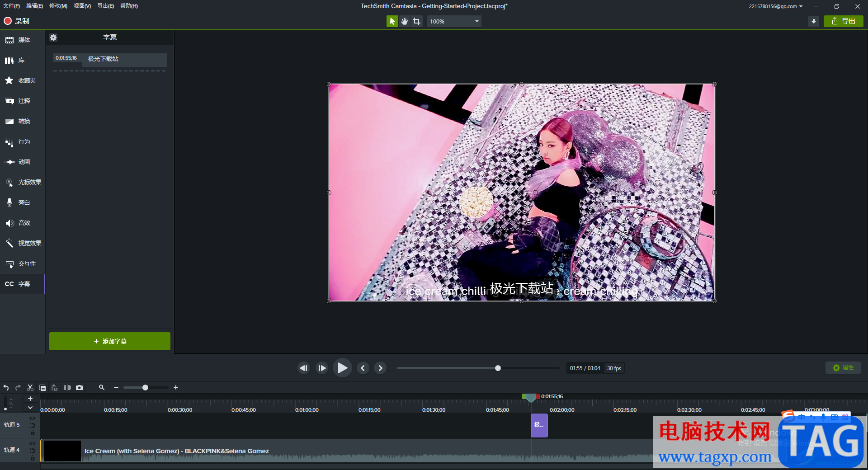Open the 视觉效果 visual effects tab
The width and height of the screenshot is (868, 470).
point(22,244)
